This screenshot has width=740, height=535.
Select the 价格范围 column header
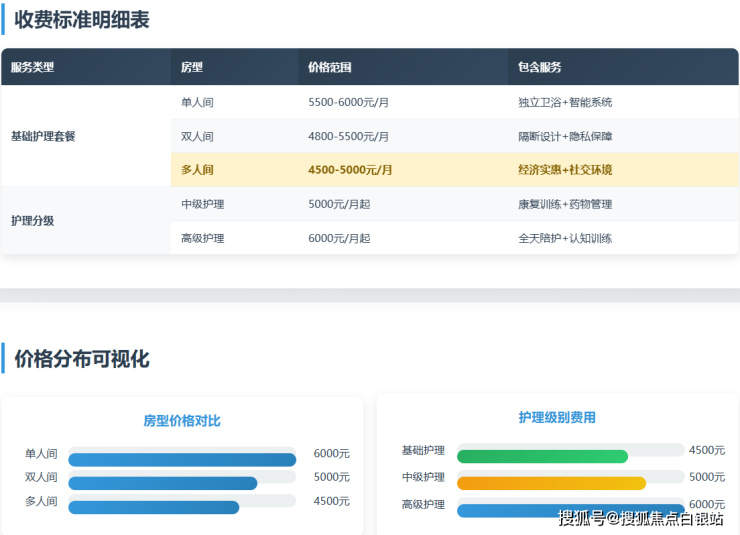pyautogui.click(x=330, y=68)
